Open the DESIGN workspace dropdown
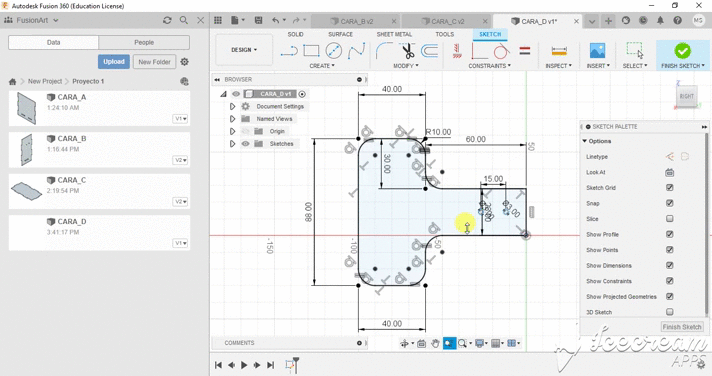 [x=244, y=50]
